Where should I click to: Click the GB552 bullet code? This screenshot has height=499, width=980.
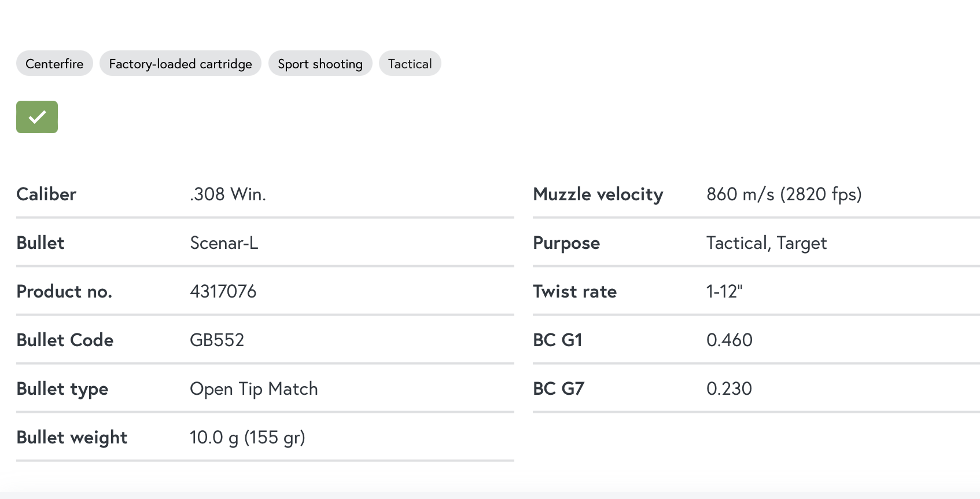pos(217,340)
